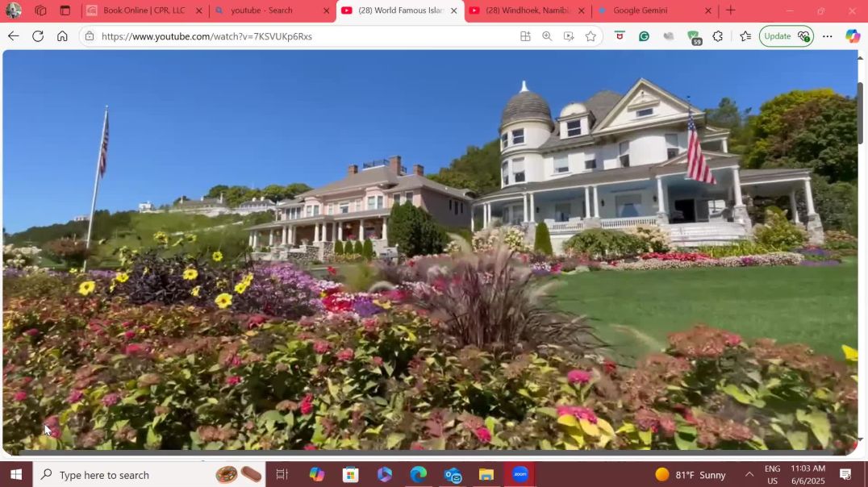This screenshot has height=487, width=868.
Task: Open Microsoft Edge from the taskbar
Action: [x=419, y=474]
